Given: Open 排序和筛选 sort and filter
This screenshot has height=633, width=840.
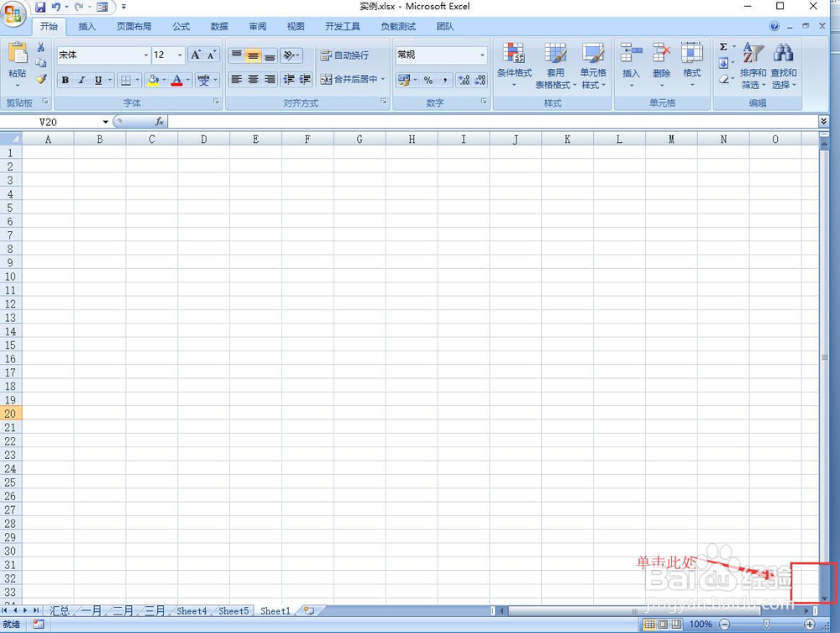Looking at the screenshot, I should 753,66.
